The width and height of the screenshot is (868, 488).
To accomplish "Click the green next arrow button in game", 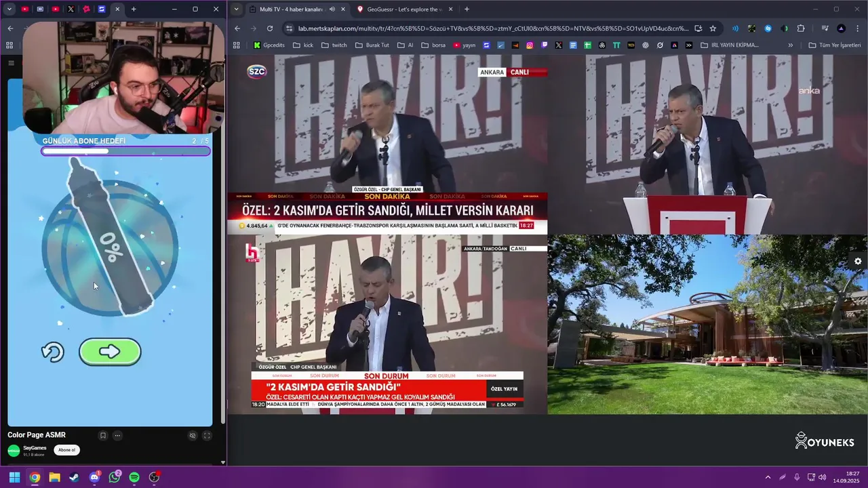I will [x=110, y=351].
